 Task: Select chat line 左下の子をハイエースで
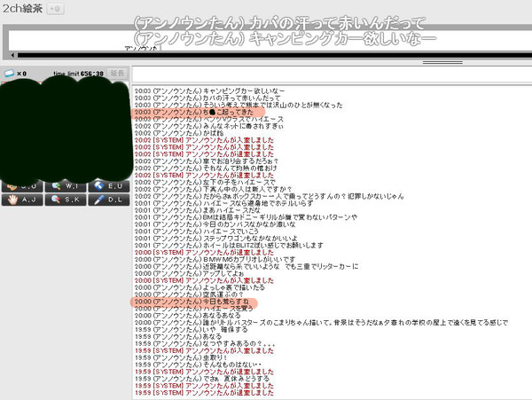click(x=205, y=182)
